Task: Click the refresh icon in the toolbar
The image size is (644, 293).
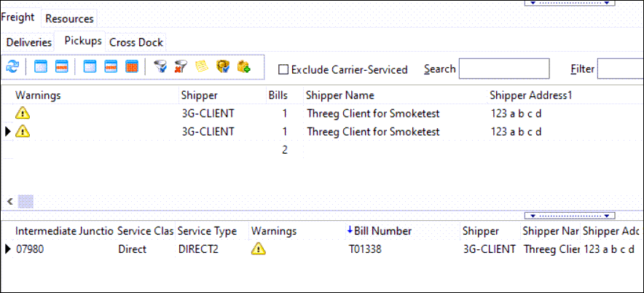Action: 12,67
